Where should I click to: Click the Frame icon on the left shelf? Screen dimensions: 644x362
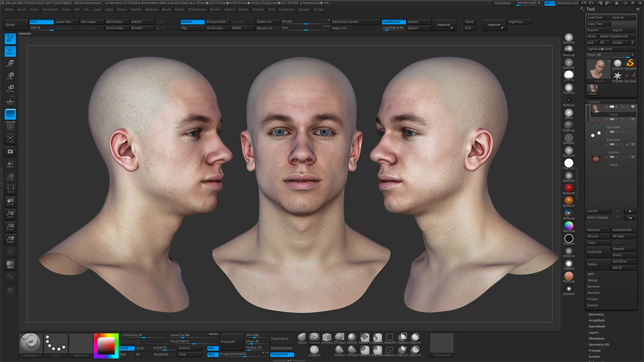10,139
